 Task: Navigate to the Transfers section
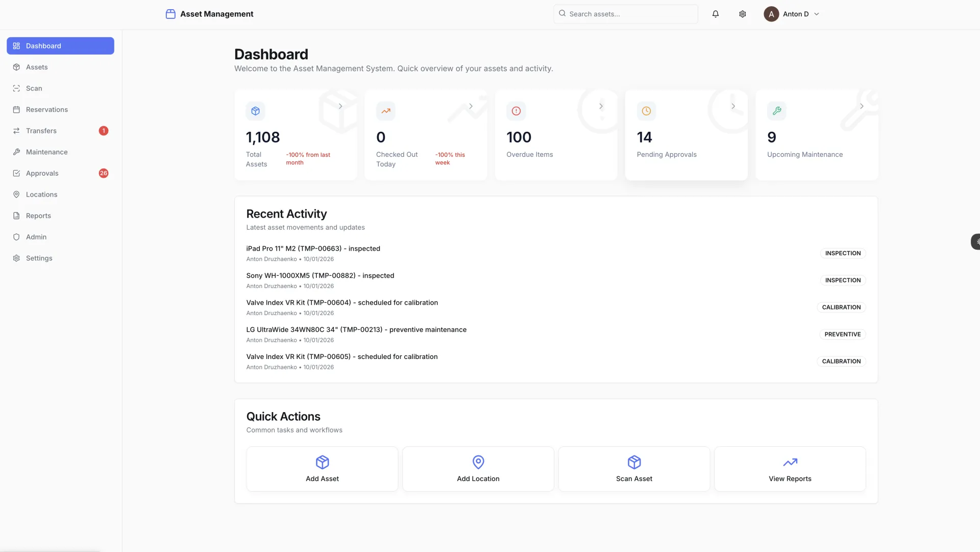click(41, 131)
